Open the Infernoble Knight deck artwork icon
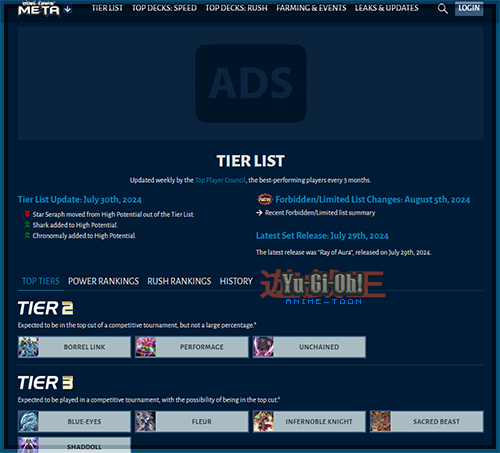The image size is (500, 453). coord(263,421)
